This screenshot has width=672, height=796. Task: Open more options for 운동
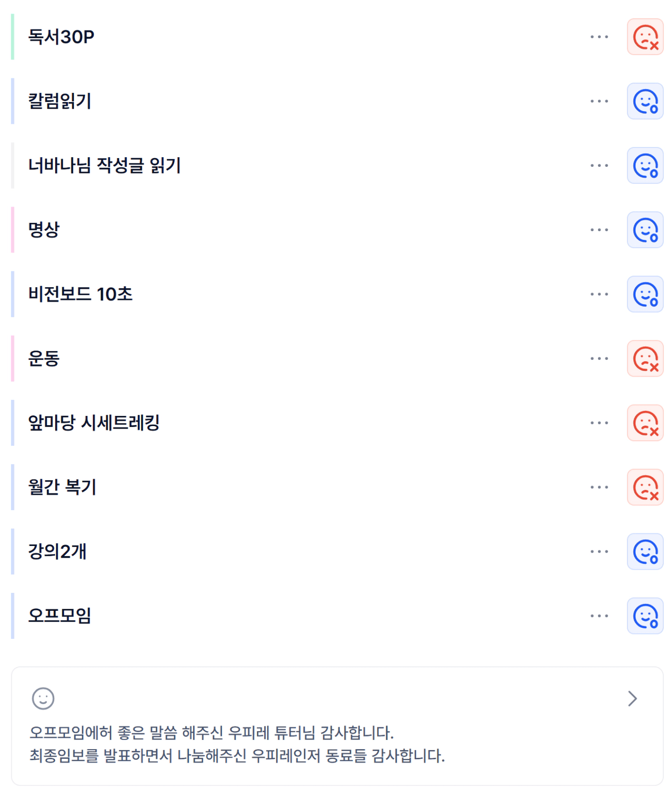point(599,359)
